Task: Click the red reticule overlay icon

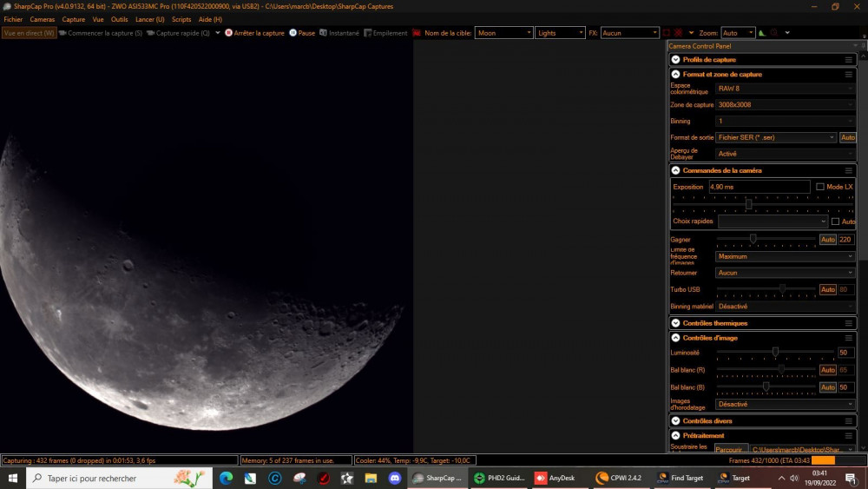Action: 678,33
